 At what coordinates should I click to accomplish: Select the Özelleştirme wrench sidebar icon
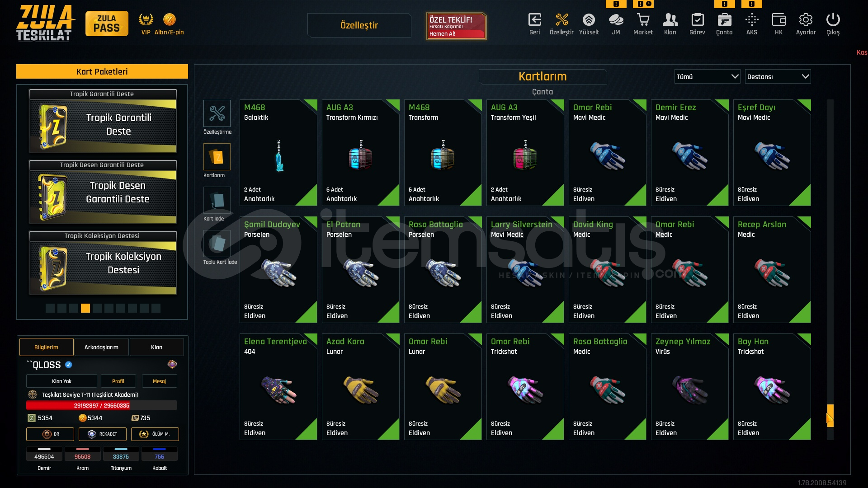(217, 113)
